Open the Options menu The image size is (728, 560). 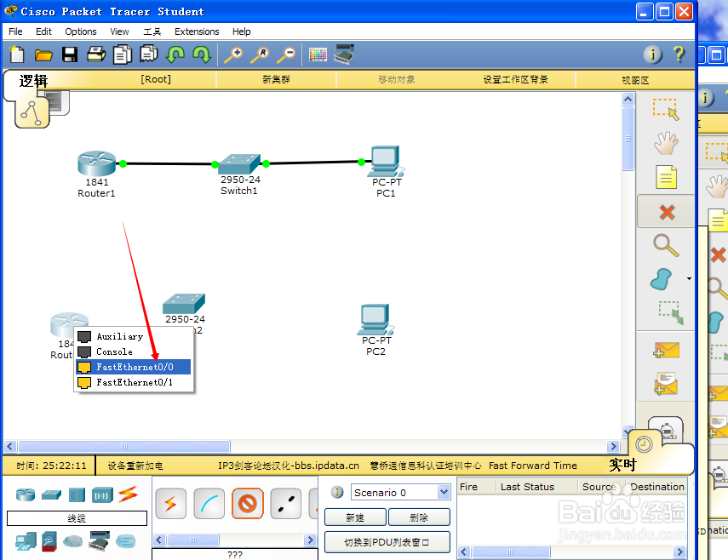81,31
